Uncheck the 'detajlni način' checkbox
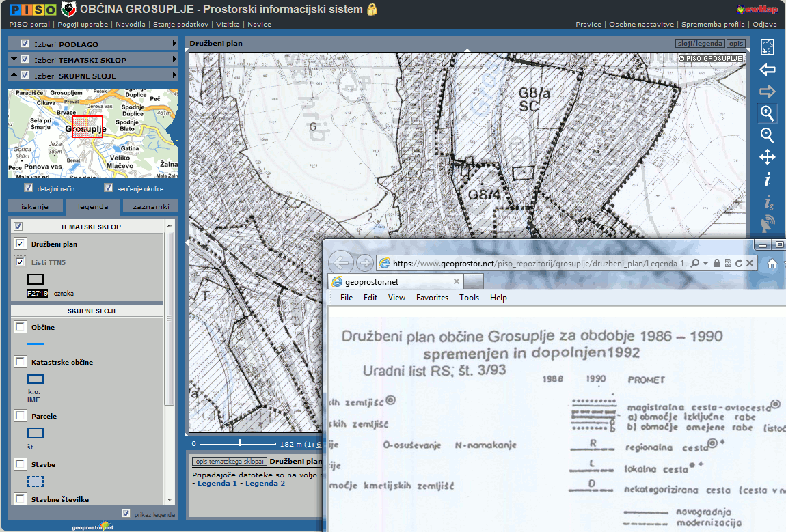 click(28, 188)
